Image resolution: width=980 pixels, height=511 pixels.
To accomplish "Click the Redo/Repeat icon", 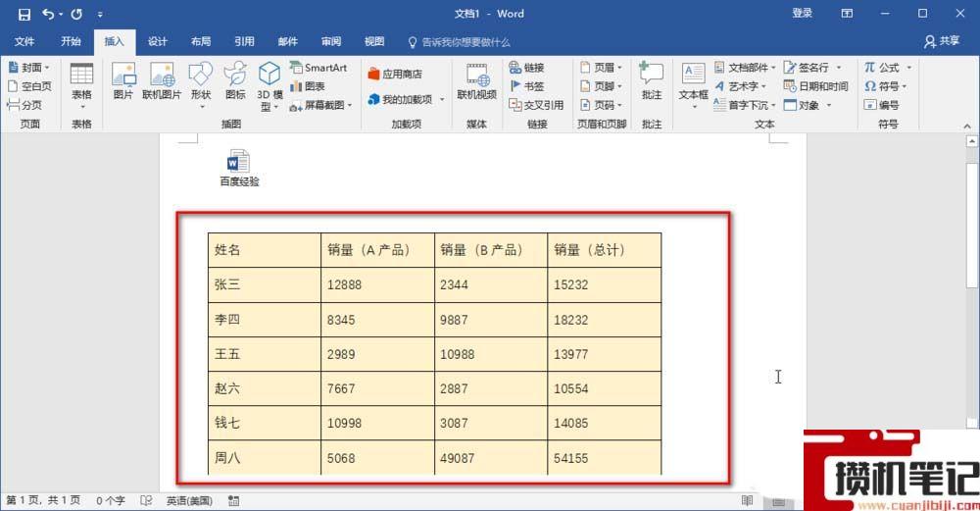I will click(x=76, y=14).
